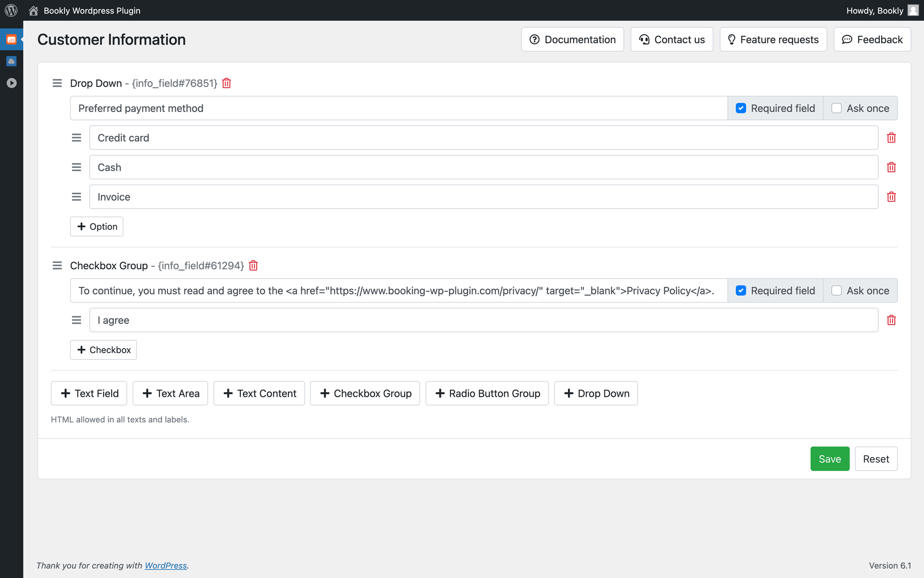Open the Bookly calendar sidebar menu
924x578 pixels.
12,39
